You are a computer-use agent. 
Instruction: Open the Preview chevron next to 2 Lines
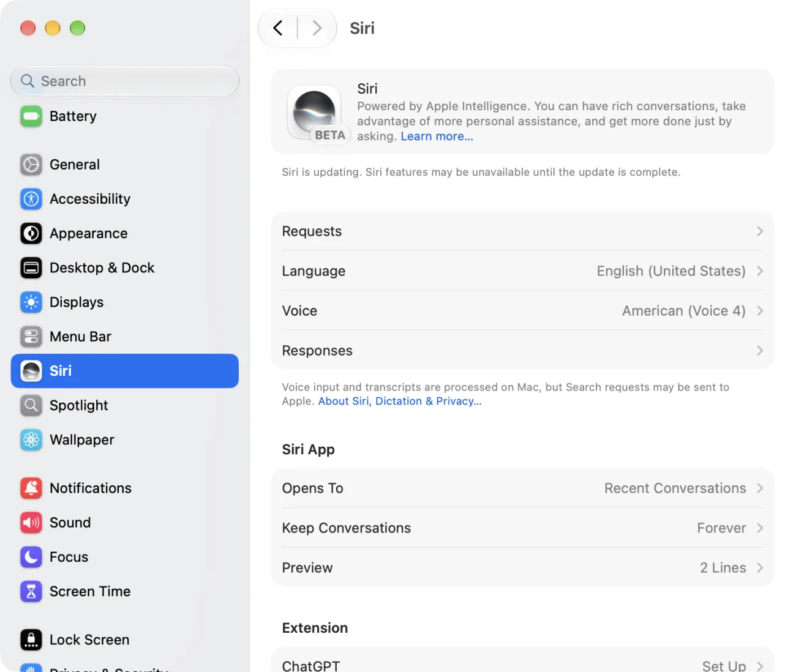coord(760,568)
